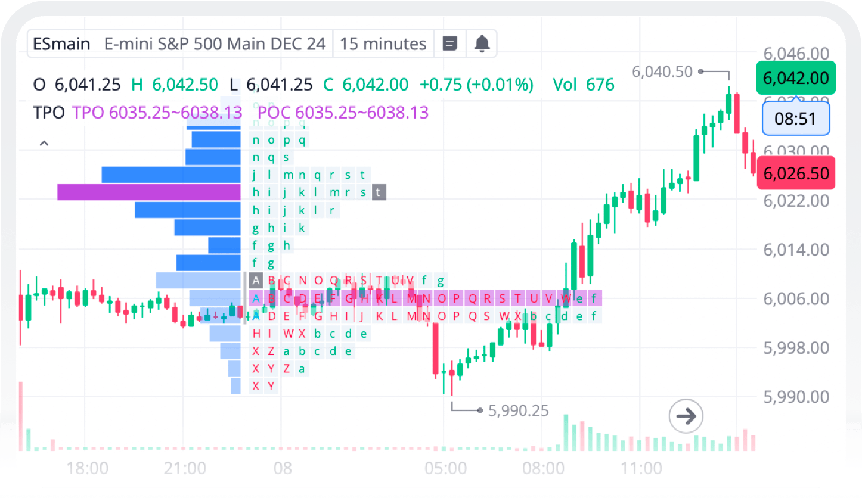This screenshot has height=504, width=862.
Task: Open the notes icon beside interval
Action: [450, 43]
